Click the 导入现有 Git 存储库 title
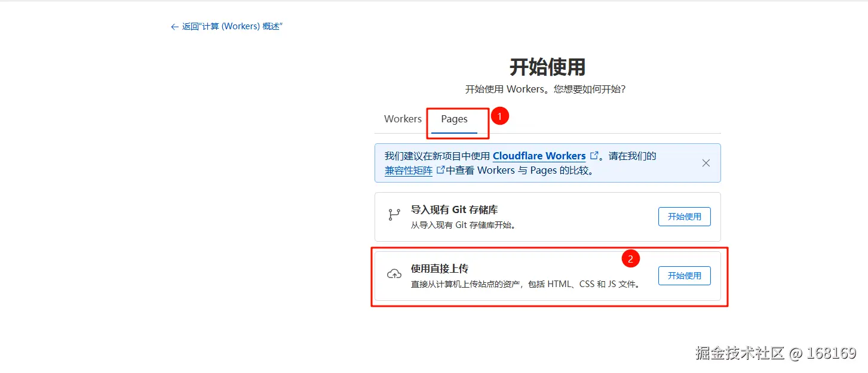 [455, 209]
